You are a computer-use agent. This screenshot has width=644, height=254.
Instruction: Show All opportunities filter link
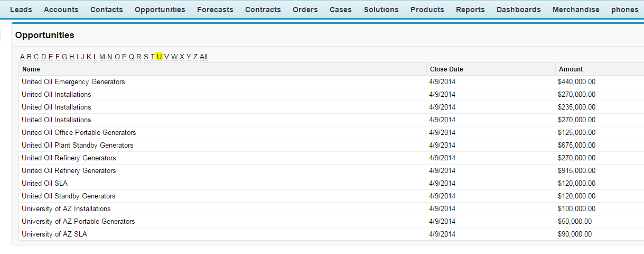[x=203, y=57]
